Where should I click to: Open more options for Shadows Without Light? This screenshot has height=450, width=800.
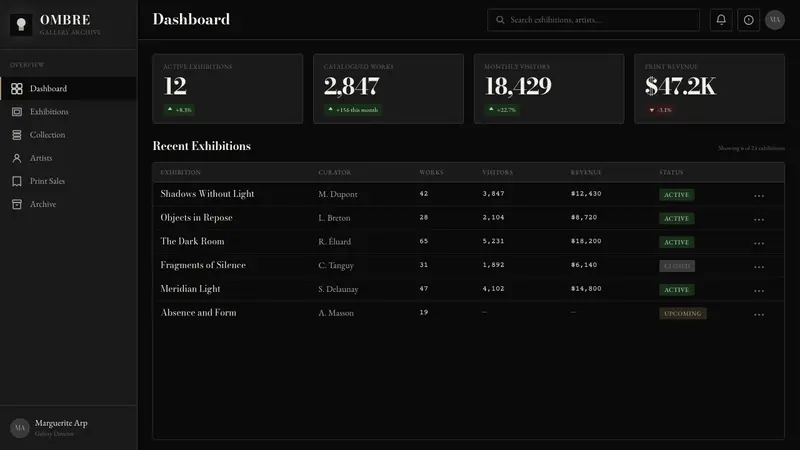pos(759,195)
